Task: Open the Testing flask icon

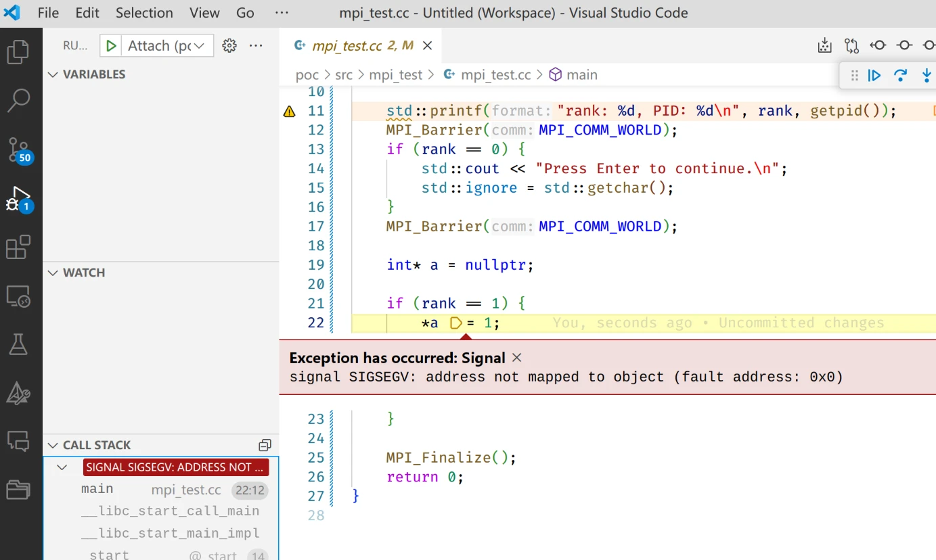Action: tap(18, 344)
